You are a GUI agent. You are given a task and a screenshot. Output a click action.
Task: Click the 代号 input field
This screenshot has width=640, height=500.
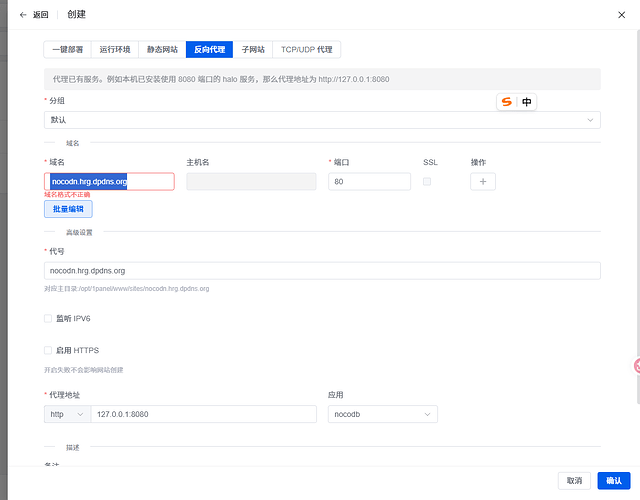(x=322, y=271)
